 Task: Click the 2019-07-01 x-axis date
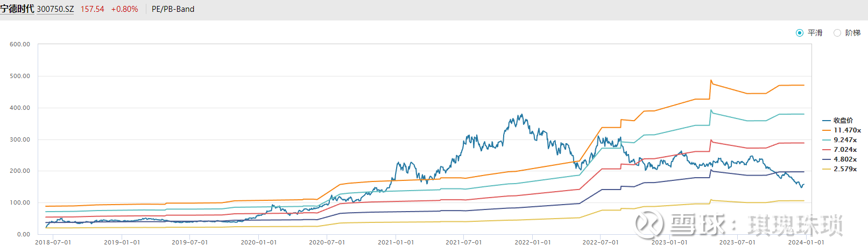(189, 242)
